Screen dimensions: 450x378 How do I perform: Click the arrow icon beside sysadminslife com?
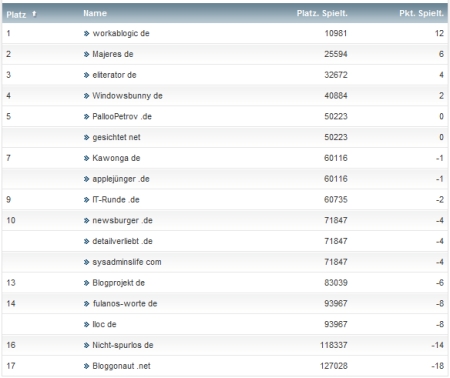coord(87,262)
